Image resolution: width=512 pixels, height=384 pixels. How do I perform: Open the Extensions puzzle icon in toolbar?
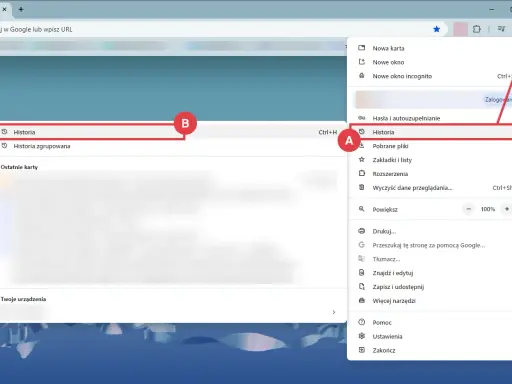coord(477,29)
